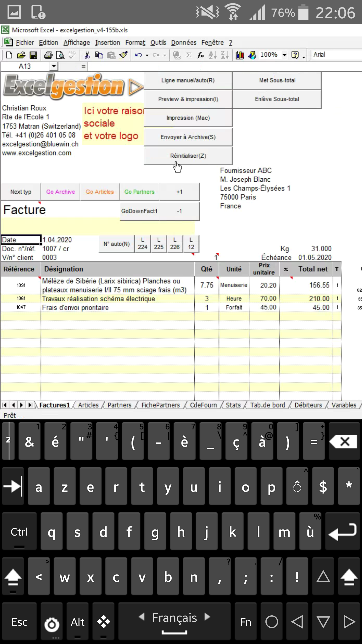362x644 pixels.
Task: Open the Chart Wizard icon
Action: tap(240, 55)
